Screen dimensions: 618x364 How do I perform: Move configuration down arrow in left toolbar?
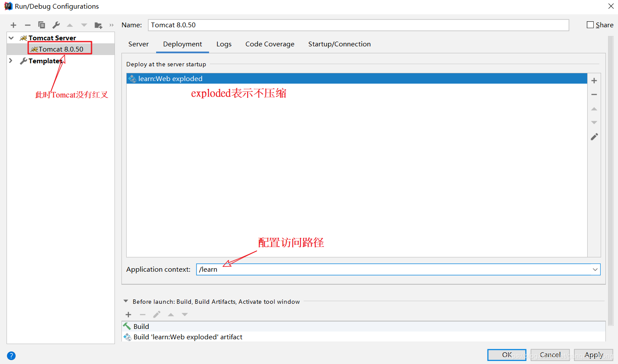(x=84, y=25)
